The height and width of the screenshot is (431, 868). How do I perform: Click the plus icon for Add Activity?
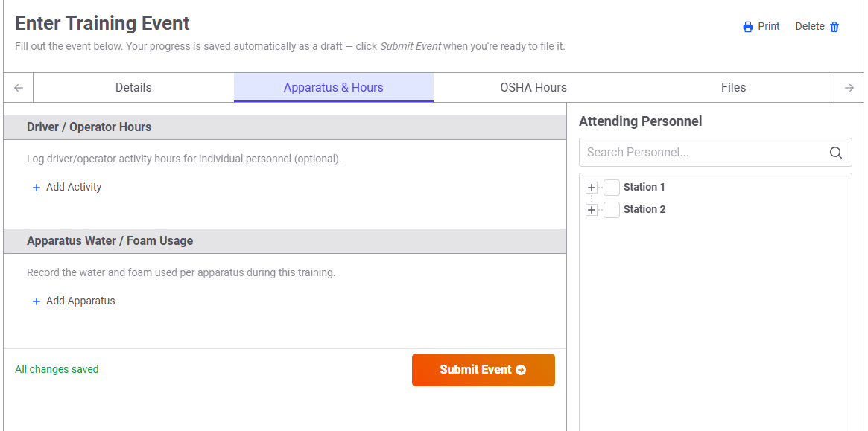coord(37,188)
